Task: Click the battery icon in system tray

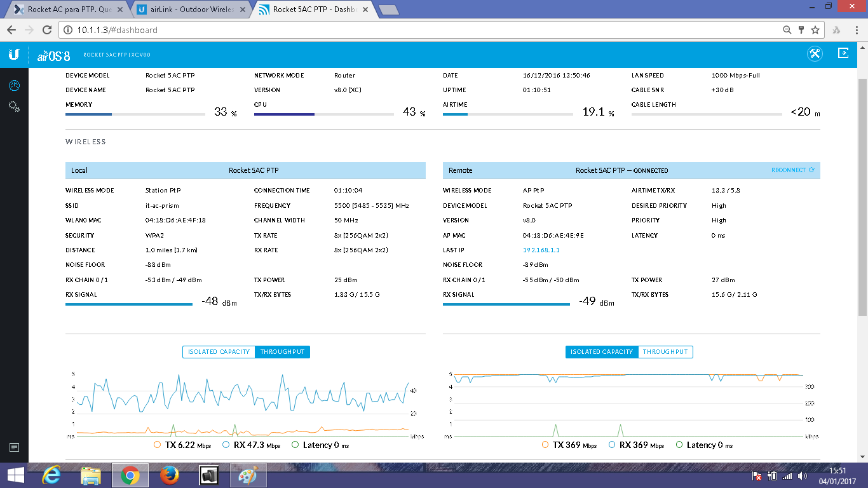Action: tap(773, 475)
